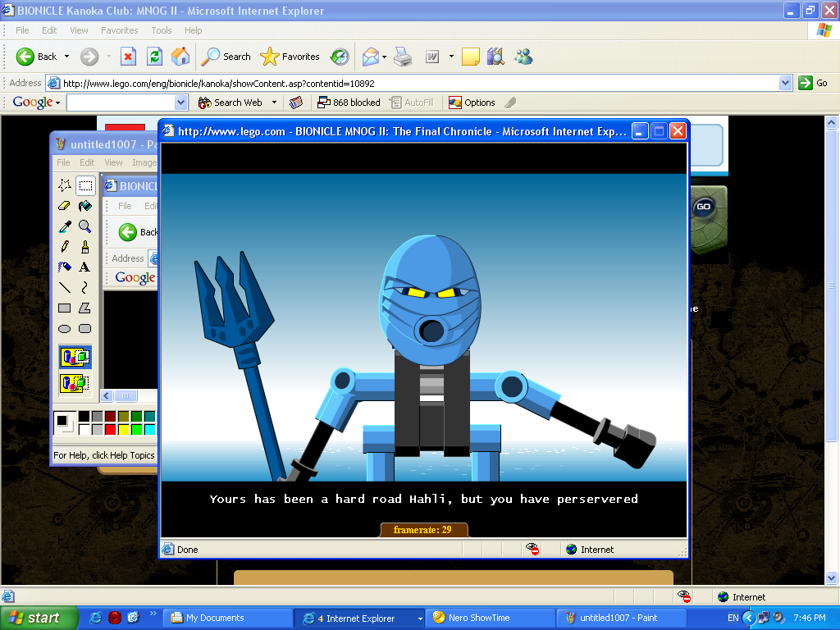This screenshot has height=630, width=840.
Task: Click the address bar URL field
Action: tap(413, 83)
